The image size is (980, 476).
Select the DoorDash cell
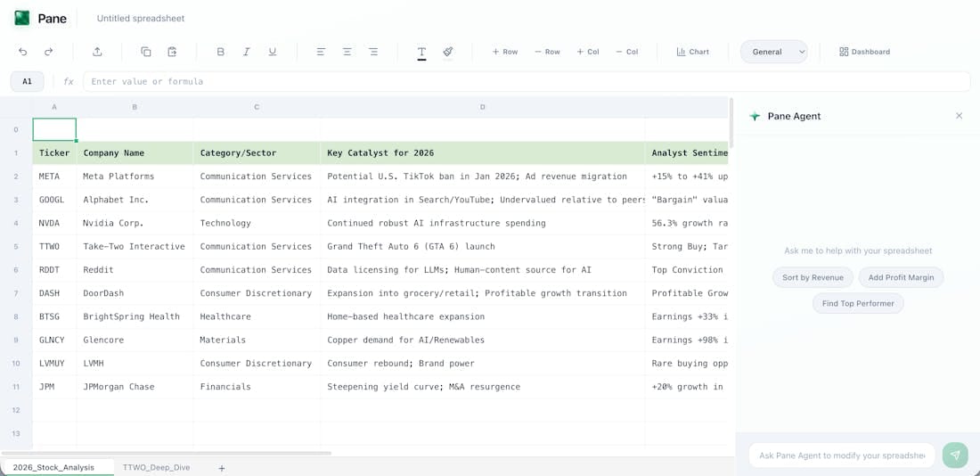(x=135, y=293)
